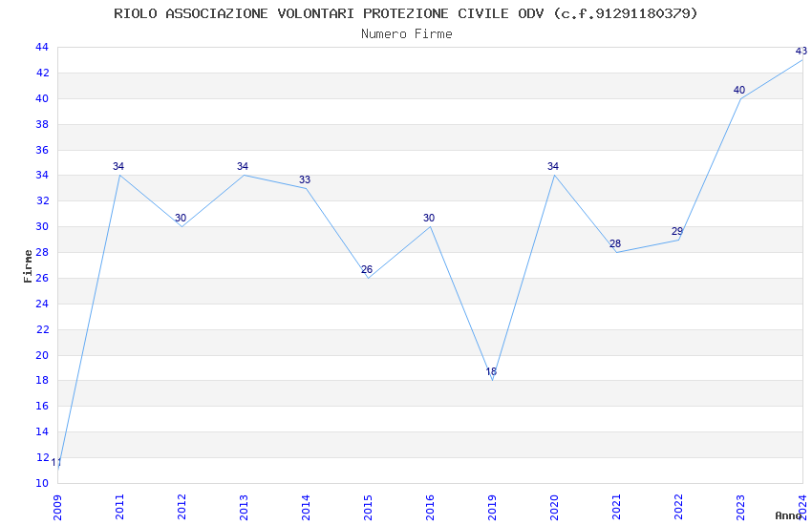Click the data value 30 for year 2016
The width and height of the screenshot is (812, 525).
429,219
